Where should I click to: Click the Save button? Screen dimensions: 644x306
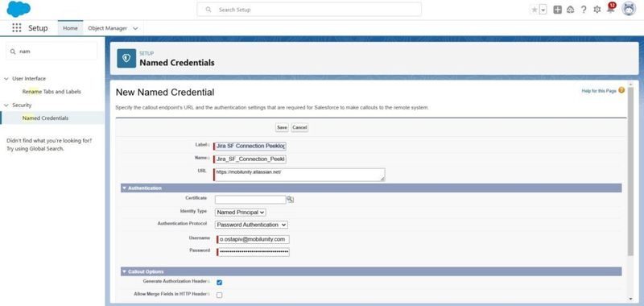(x=282, y=128)
